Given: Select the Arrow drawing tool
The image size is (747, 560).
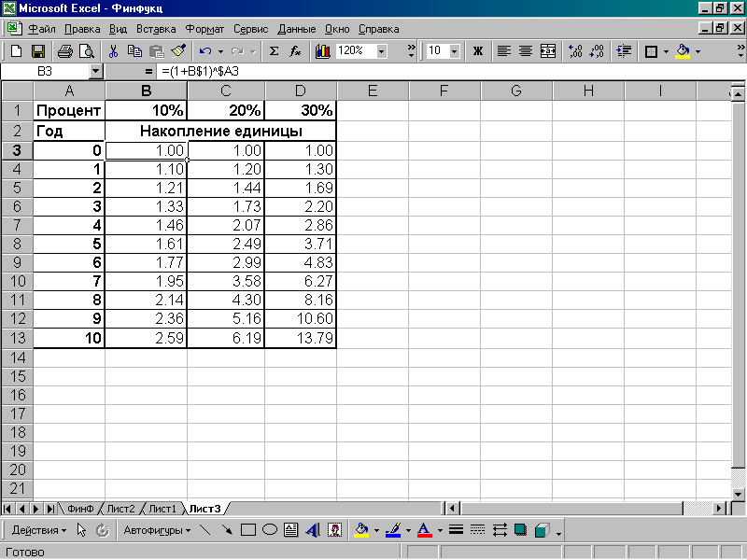Looking at the screenshot, I should tap(227, 530).
